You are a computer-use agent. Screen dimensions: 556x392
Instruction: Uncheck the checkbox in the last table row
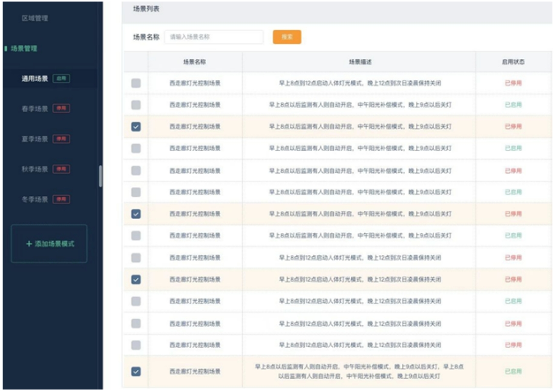136,371
